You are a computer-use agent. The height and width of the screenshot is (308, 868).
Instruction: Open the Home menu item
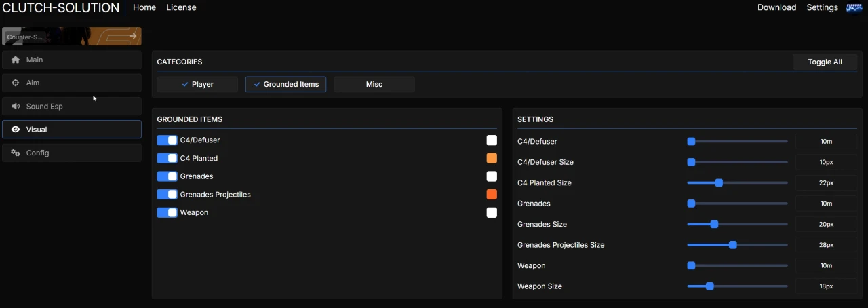point(144,7)
